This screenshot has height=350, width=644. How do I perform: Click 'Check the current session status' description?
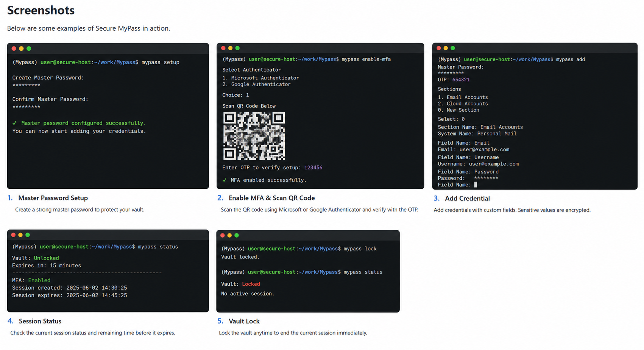pyautogui.click(x=93, y=333)
